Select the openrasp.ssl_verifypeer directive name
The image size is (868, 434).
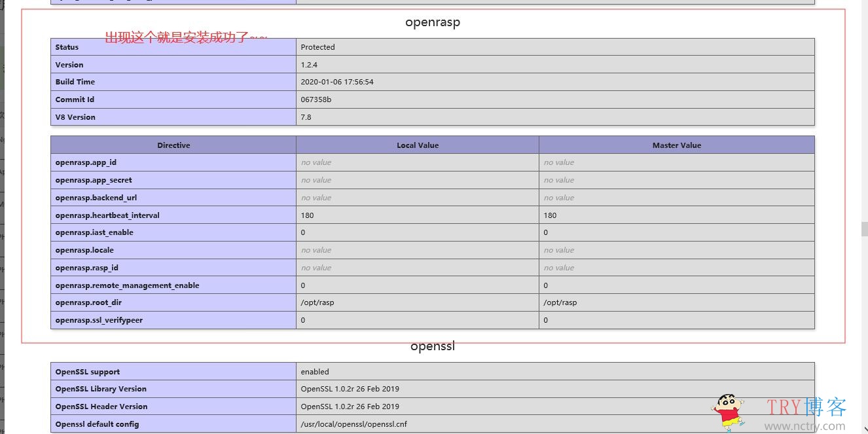tap(99, 320)
